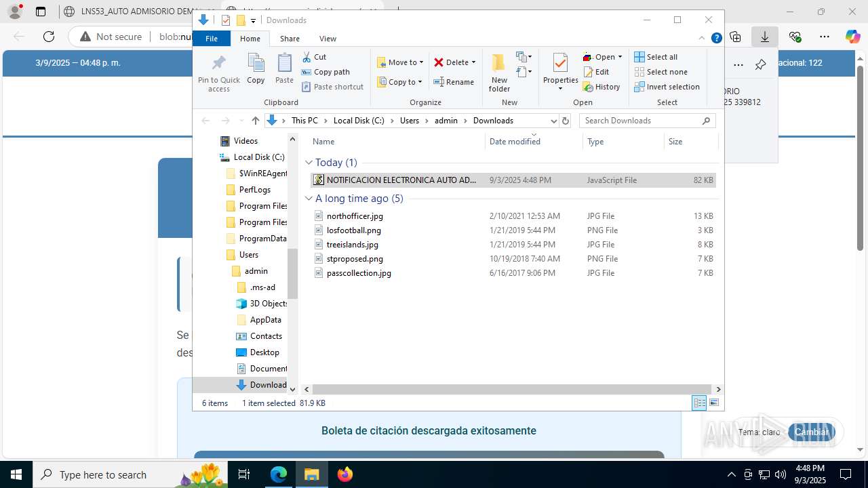
Task: Open Firefox from the taskbar
Action: pos(344,474)
